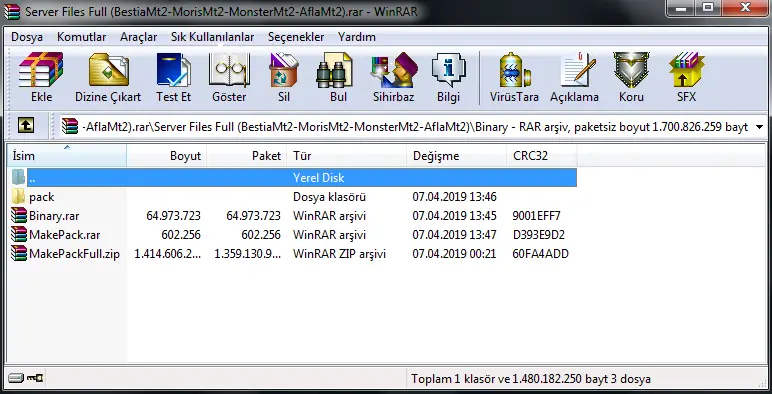The image size is (772, 394).
Task: Click the 64.973.723 Boyut value of Binary.rar
Action: point(173,216)
